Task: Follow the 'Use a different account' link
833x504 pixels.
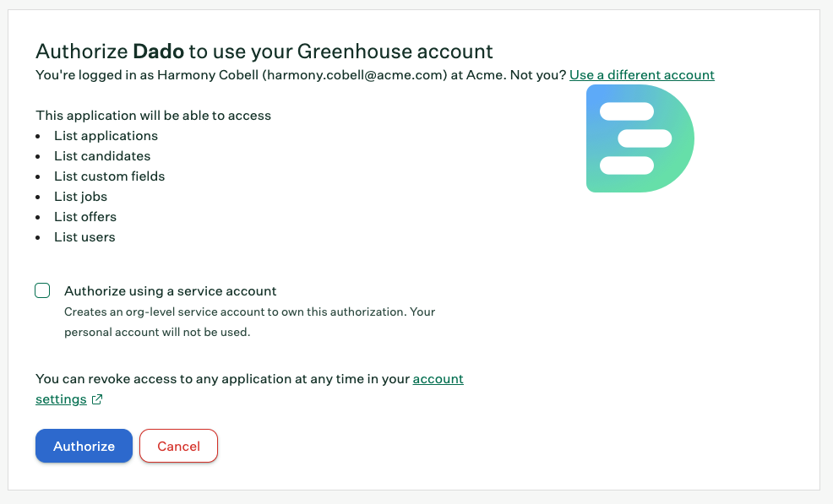Action: (642, 75)
